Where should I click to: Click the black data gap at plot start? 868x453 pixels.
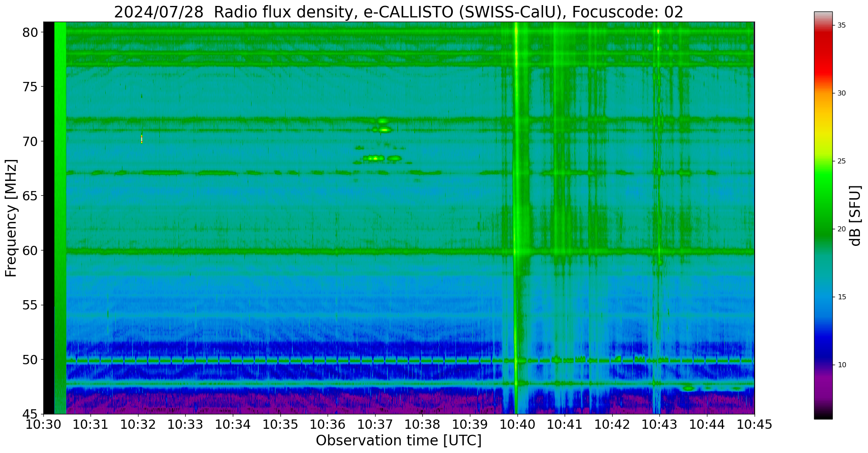(49, 217)
